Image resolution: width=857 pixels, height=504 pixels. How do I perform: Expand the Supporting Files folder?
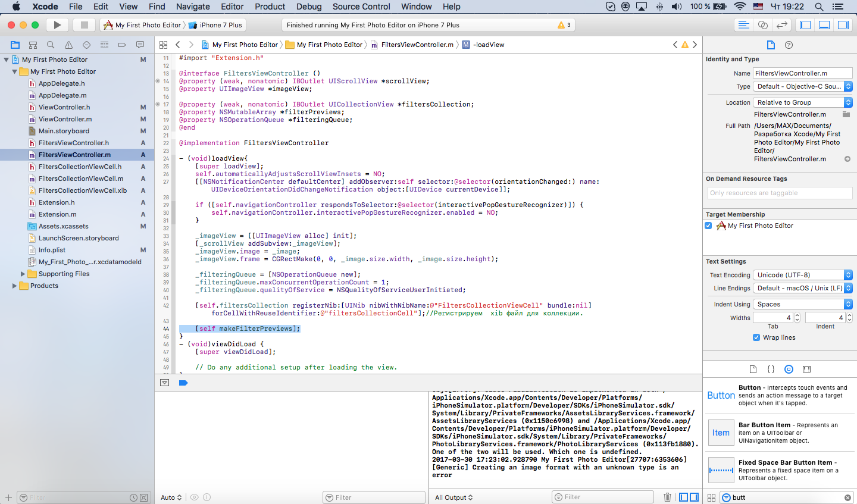click(23, 274)
